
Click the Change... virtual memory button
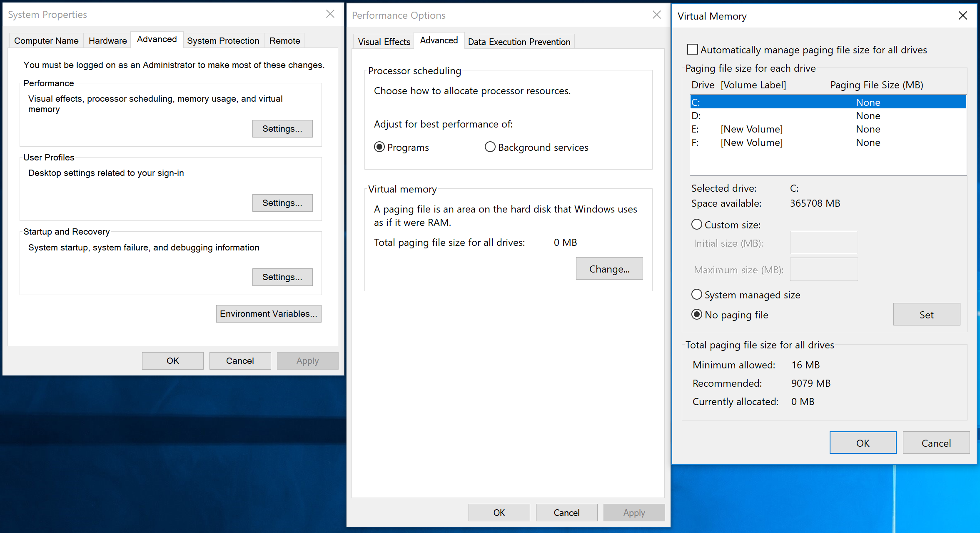tap(609, 269)
